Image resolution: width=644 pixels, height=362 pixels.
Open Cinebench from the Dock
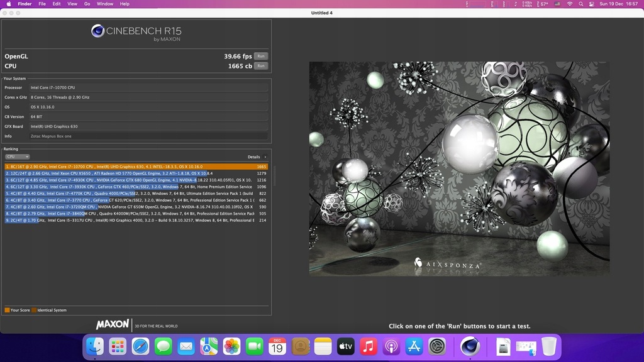pyautogui.click(x=469, y=346)
